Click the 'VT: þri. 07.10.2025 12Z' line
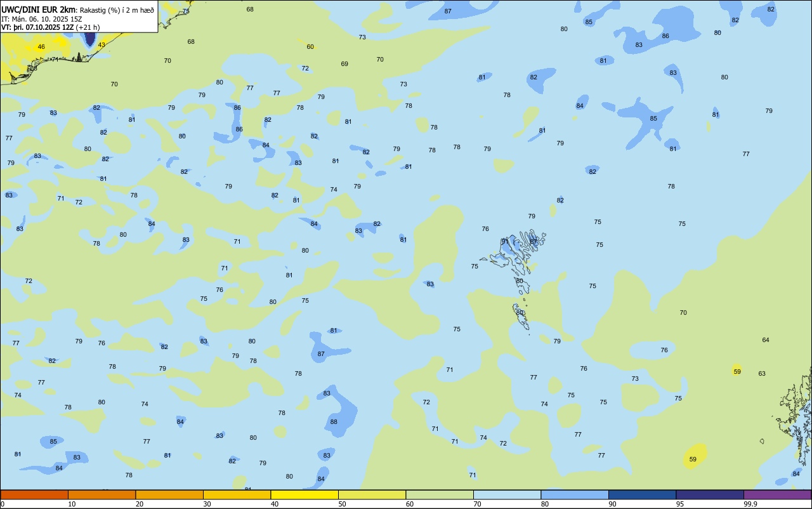Image resolution: width=812 pixels, height=509 pixels. [x=37, y=27]
